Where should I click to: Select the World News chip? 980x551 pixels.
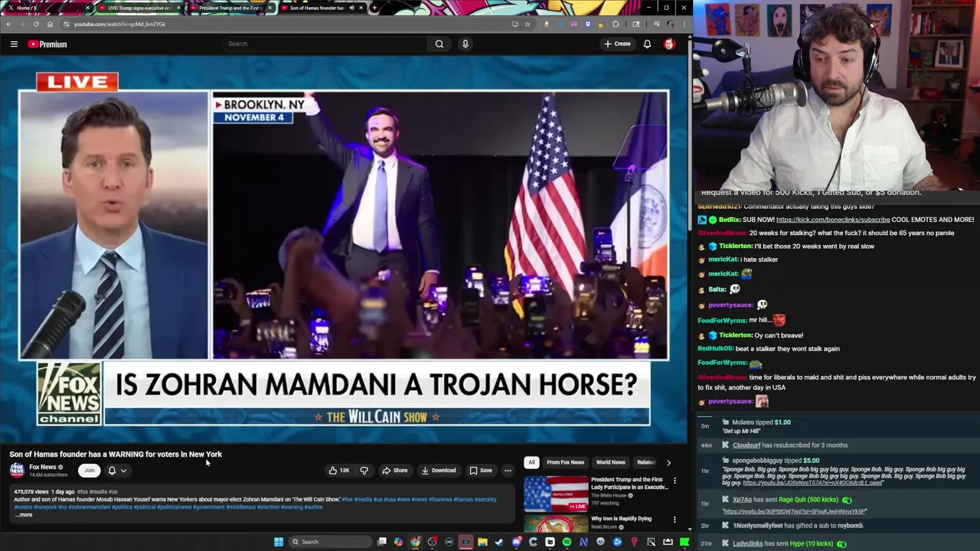tap(610, 462)
